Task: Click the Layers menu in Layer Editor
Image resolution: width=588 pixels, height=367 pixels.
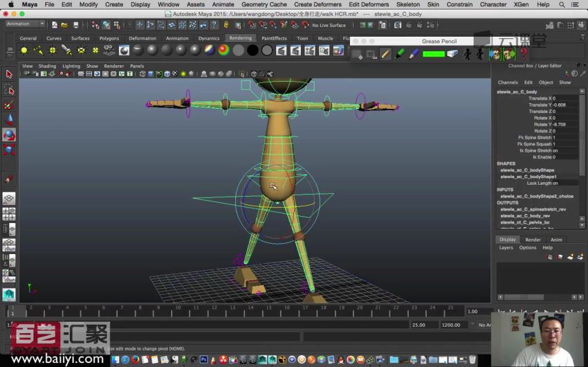Action: click(506, 248)
